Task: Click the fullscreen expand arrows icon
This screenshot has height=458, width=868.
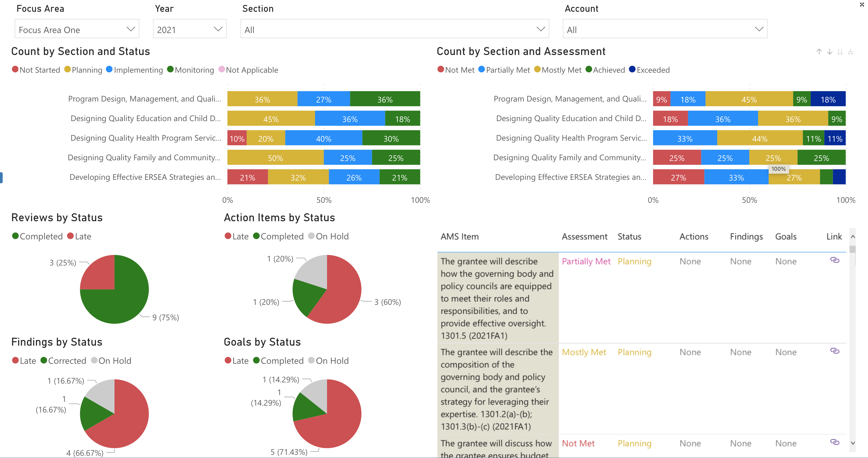Action: point(862,4)
